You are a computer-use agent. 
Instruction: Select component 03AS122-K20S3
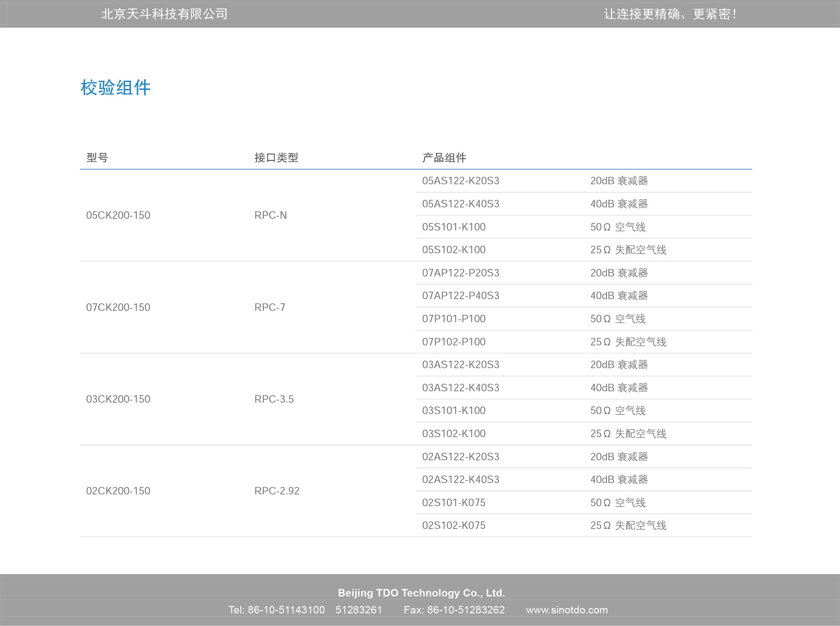(461, 365)
